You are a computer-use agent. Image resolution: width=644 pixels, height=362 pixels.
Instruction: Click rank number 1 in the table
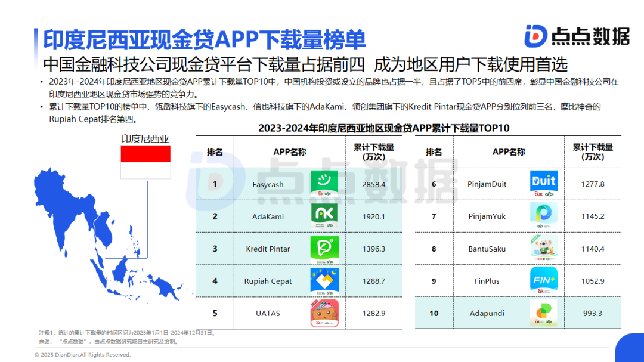[215, 184]
